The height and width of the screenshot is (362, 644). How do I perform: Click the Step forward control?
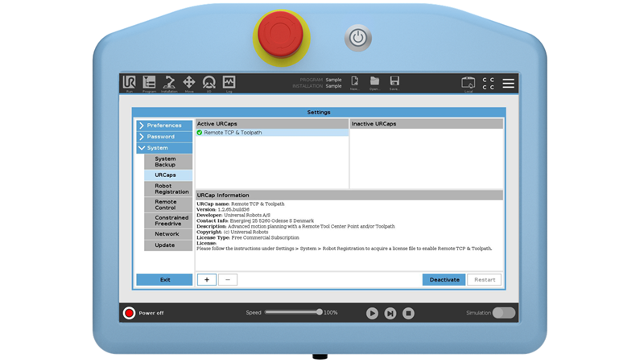[x=390, y=313]
